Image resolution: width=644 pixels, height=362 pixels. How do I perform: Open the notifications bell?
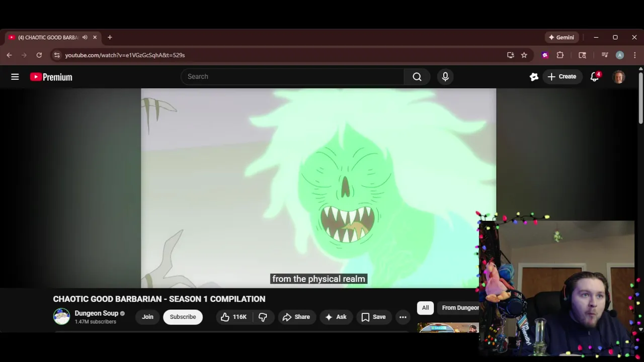coord(595,76)
